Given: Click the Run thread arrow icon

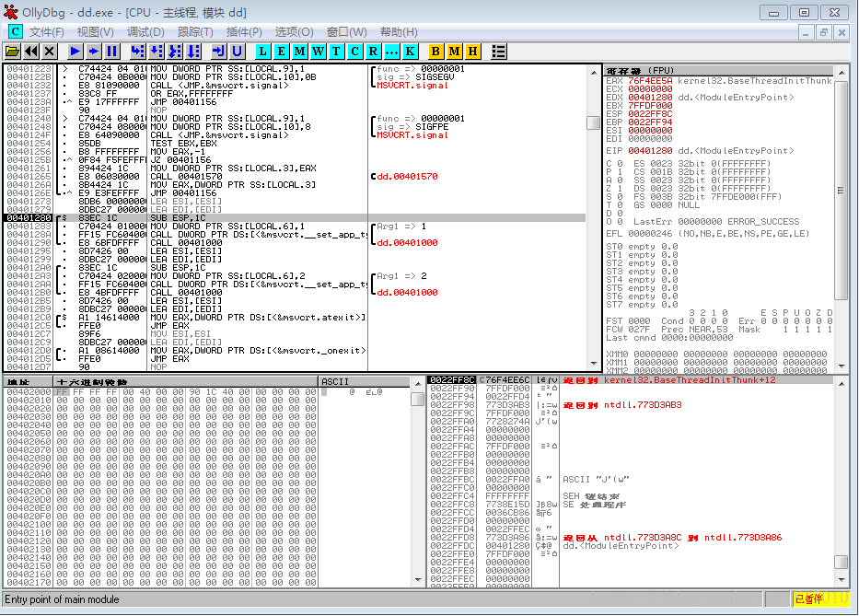Looking at the screenshot, I should pyautogui.click(x=94, y=52).
